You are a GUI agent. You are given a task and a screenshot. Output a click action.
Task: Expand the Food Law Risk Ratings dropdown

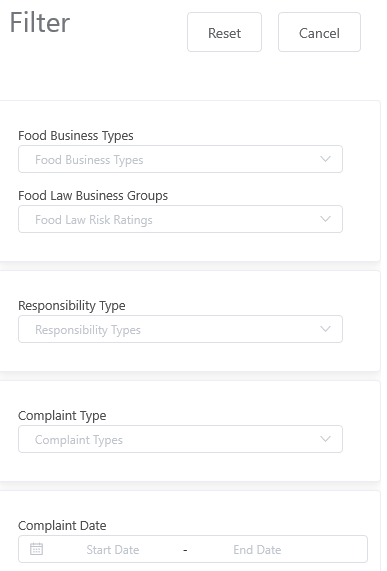[x=180, y=219]
